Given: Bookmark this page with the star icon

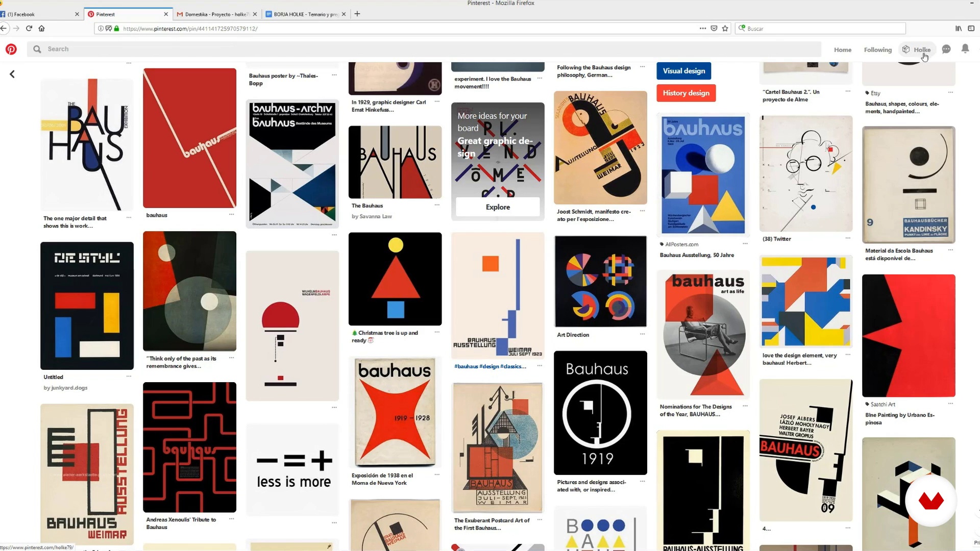Looking at the screenshot, I should click(x=725, y=29).
